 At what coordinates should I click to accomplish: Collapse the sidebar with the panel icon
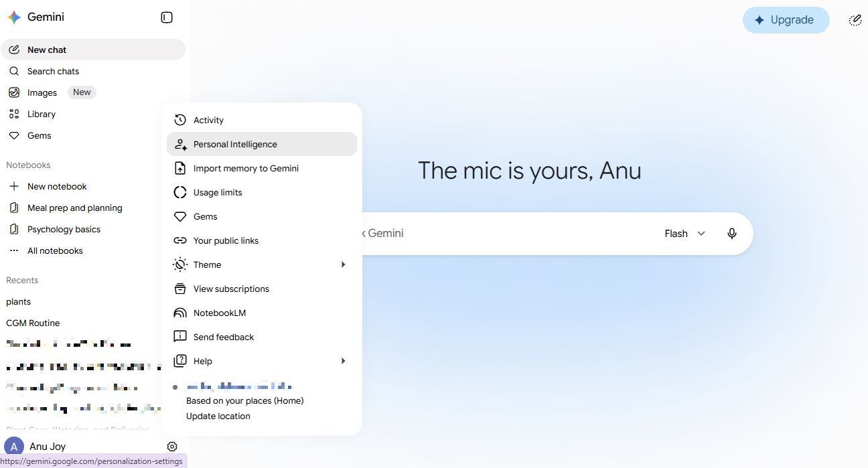[167, 17]
